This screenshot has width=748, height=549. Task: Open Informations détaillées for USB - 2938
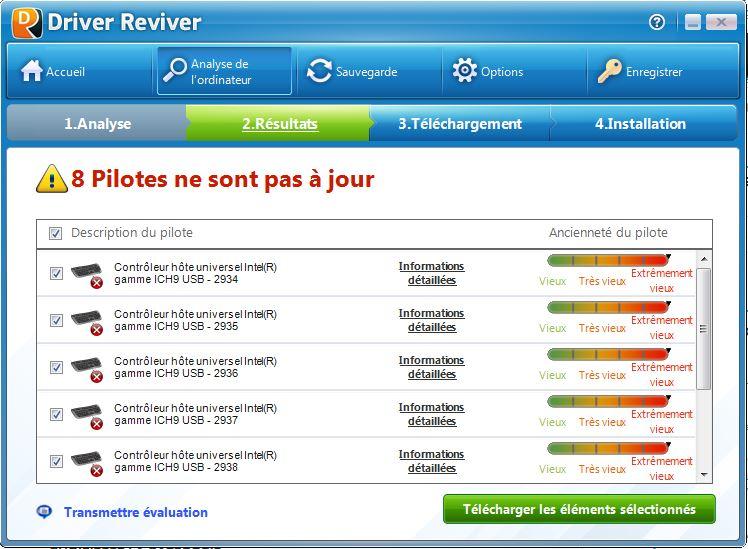[x=432, y=461]
